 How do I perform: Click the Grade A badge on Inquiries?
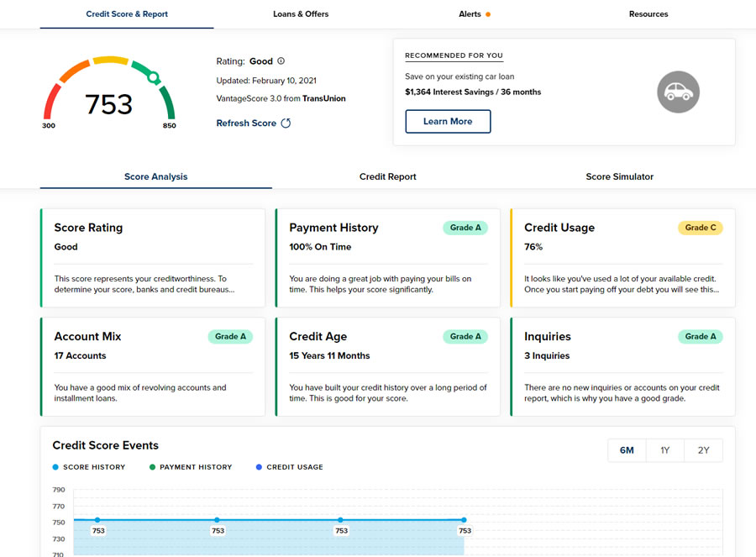700,336
